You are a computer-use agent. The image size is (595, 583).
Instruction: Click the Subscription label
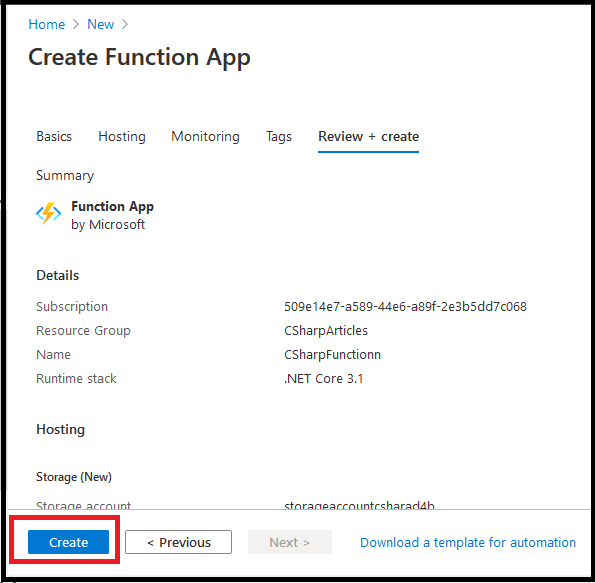pos(72,306)
